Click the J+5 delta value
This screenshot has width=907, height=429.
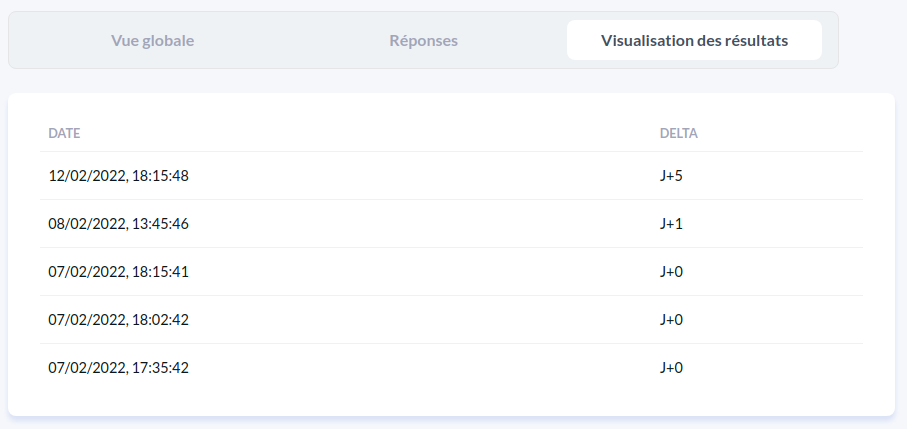[x=671, y=176]
